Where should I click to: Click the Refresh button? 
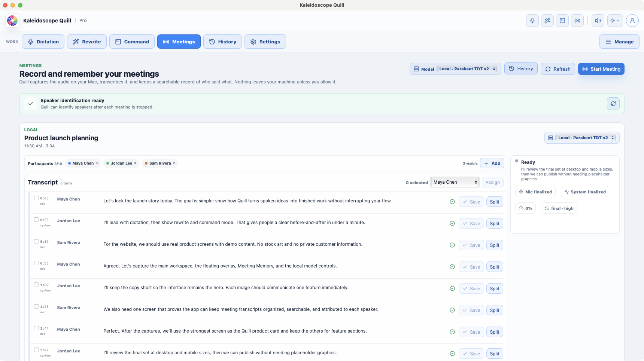558,69
